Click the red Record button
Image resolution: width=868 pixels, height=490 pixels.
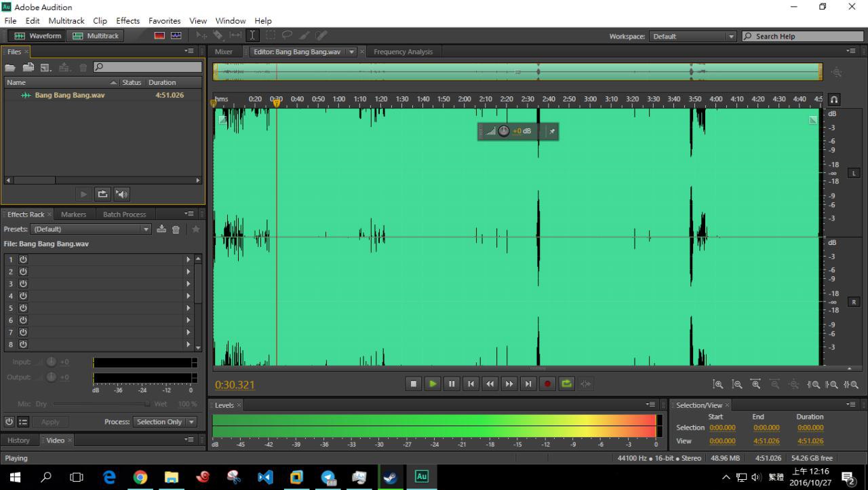pyautogui.click(x=548, y=383)
